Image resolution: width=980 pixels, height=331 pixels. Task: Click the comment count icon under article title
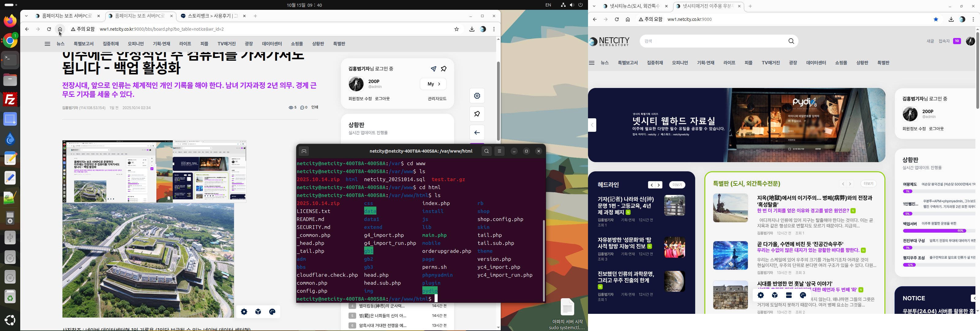click(x=303, y=108)
